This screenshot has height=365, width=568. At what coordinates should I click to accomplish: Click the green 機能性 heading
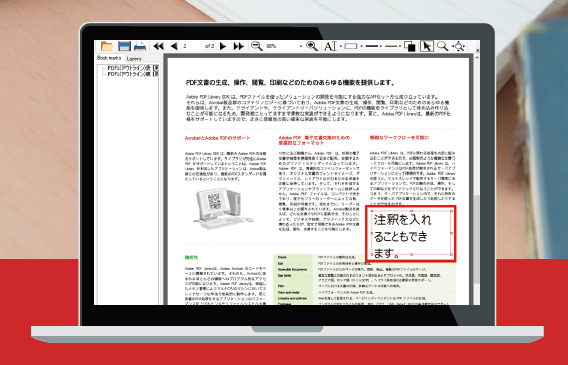click(x=191, y=257)
